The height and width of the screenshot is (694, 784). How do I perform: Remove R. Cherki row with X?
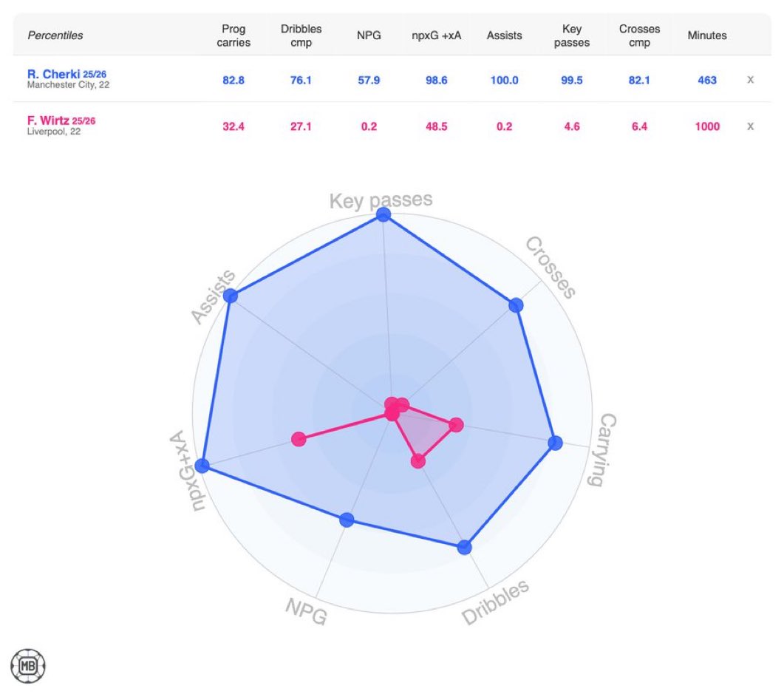pyautogui.click(x=750, y=80)
